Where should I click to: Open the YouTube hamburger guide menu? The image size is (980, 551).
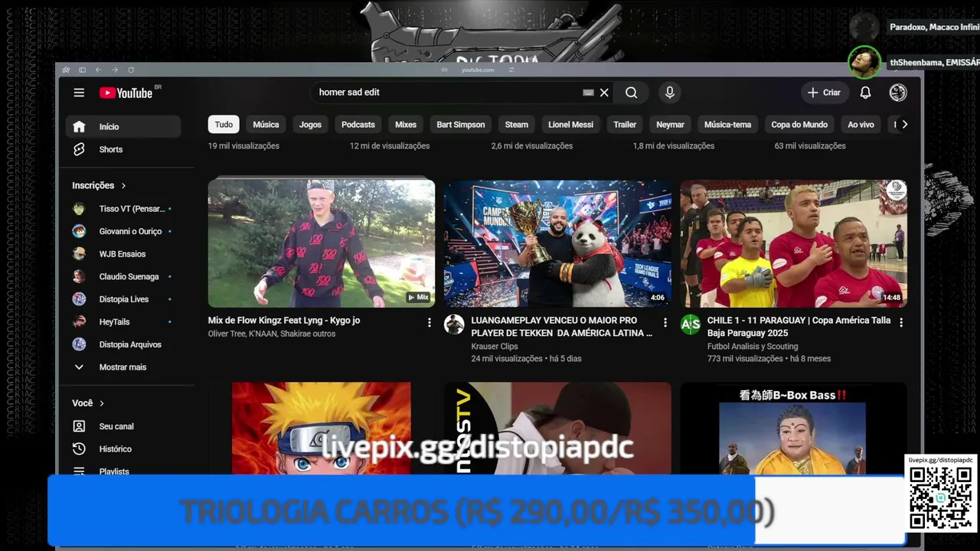click(x=79, y=93)
